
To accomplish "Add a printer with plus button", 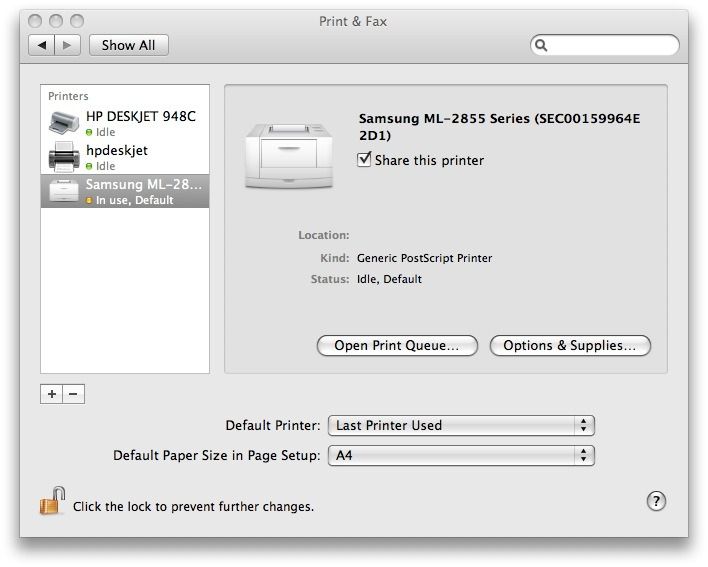I will 51,394.
